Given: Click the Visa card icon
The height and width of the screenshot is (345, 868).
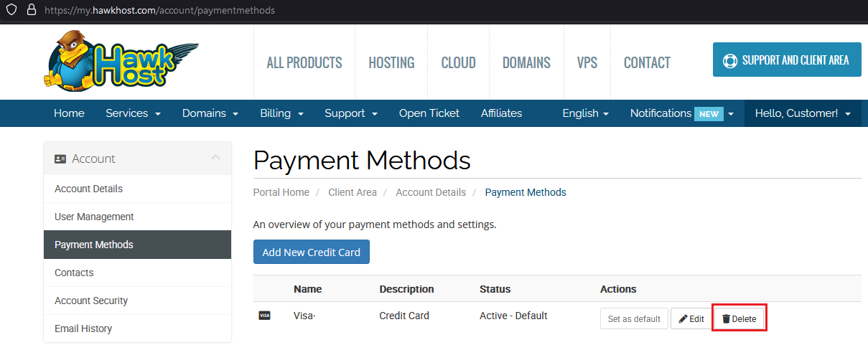Looking at the screenshot, I should pos(264,316).
